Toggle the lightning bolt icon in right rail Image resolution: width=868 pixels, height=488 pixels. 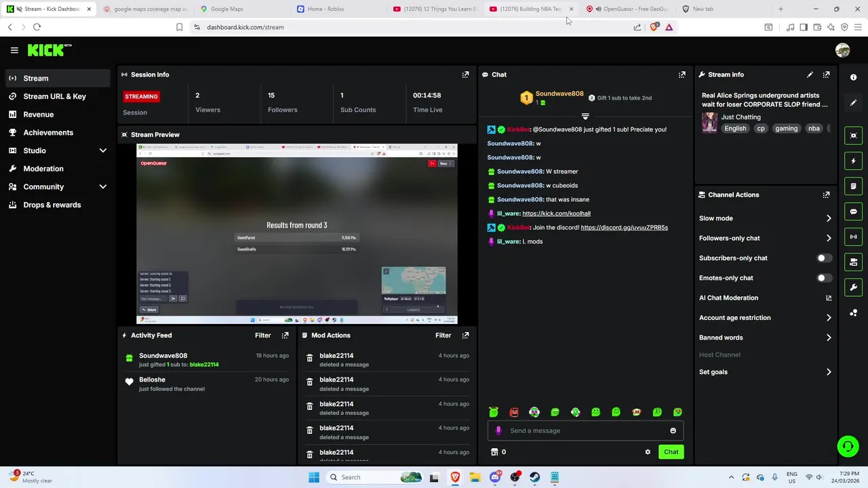click(x=854, y=161)
